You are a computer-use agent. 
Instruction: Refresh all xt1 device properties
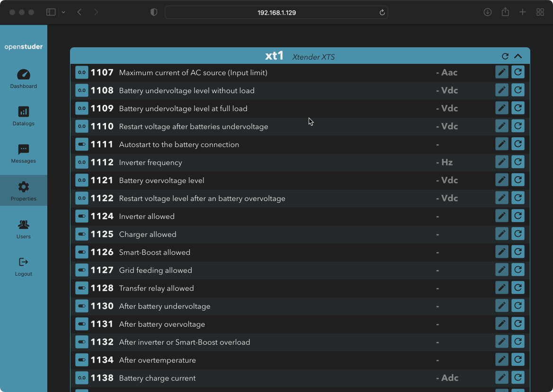pos(505,56)
